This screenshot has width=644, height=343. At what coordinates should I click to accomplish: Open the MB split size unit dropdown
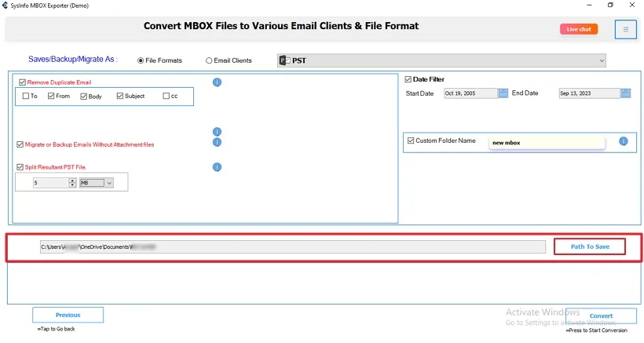click(x=97, y=183)
